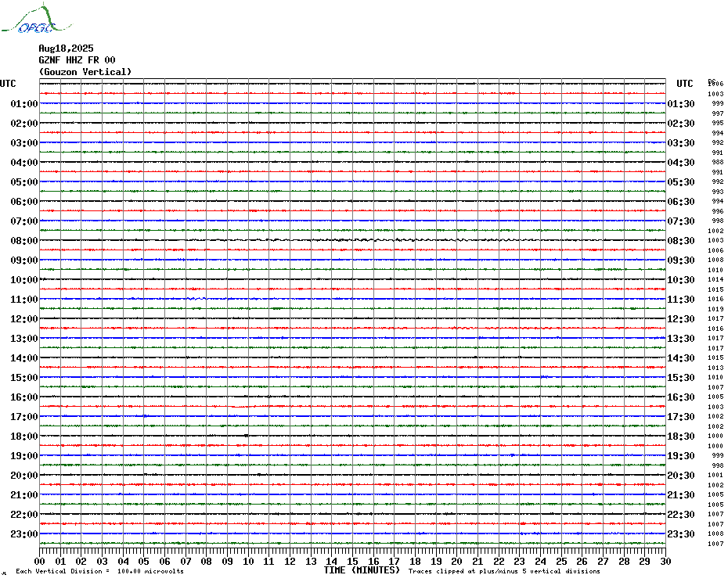This screenshot has width=728, height=582.
Task: Click the station code GZNF HHZ FR 00
Action: point(77,60)
